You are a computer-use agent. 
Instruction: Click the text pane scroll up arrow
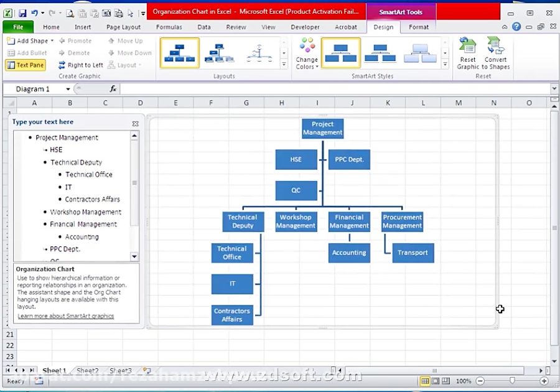point(134,136)
